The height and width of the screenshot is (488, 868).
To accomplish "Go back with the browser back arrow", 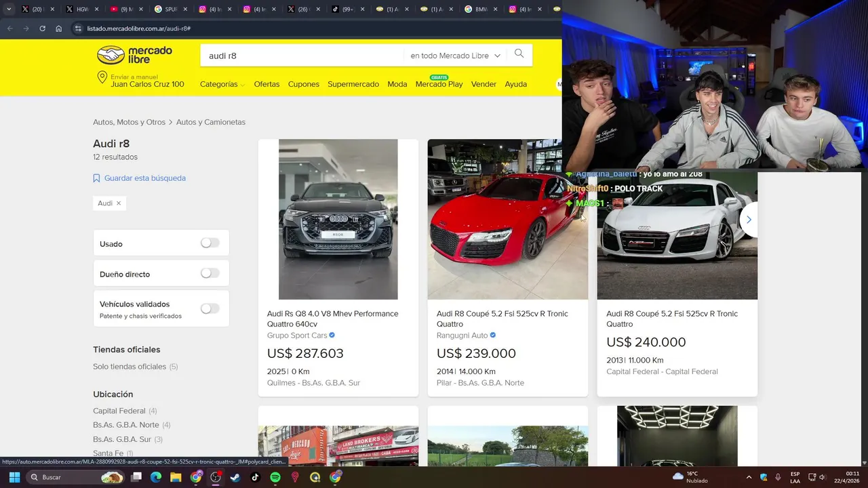I will [9, 28].
